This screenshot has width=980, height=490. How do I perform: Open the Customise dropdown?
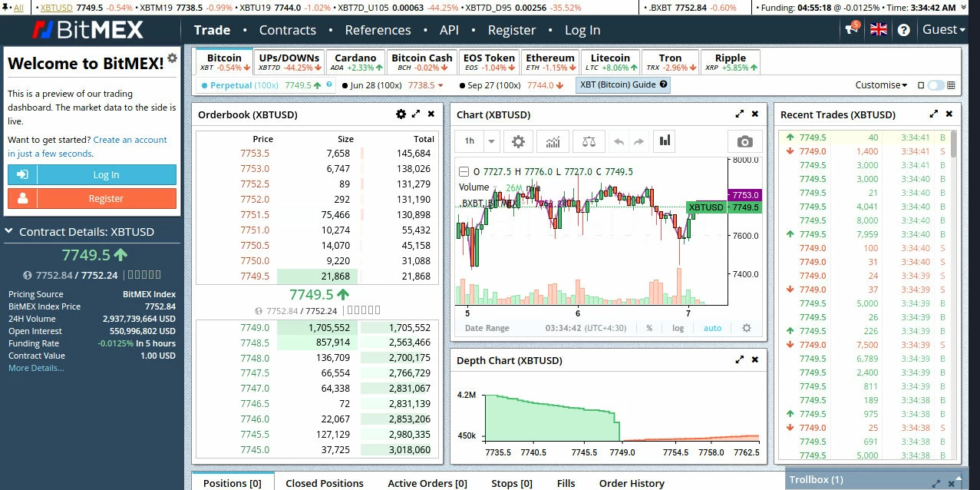click(x=881, y=85)
